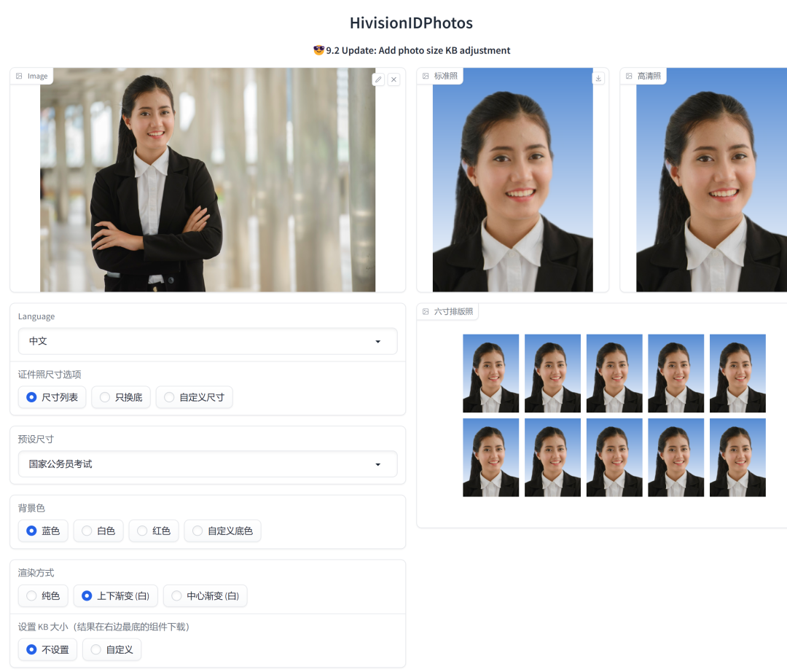Click the download icon on the 高清照 panel
This screenshot has height=672, width=787.
pyautogui.click(x=783, y=77)
